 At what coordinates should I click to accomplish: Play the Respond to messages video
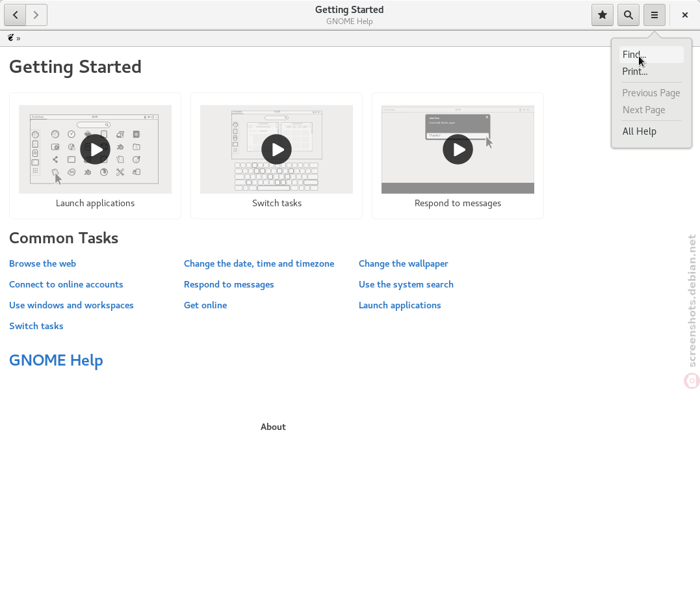[x=458, y=149]
